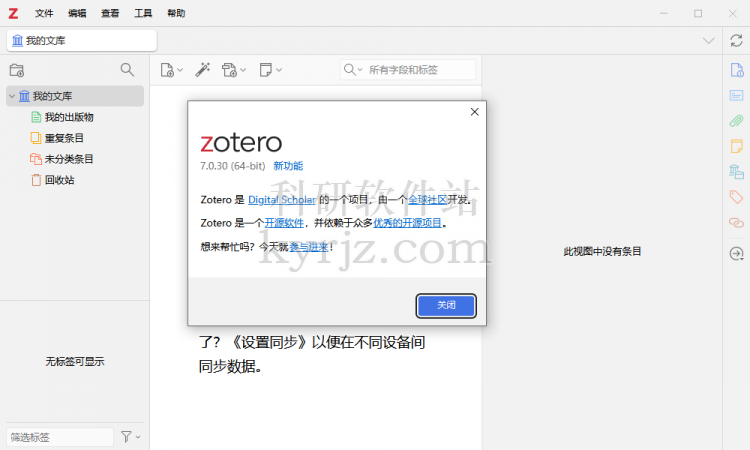Select 我的出版物 in the library tree
This screenshot has width=750, height=450.
[x=69, y=117]
